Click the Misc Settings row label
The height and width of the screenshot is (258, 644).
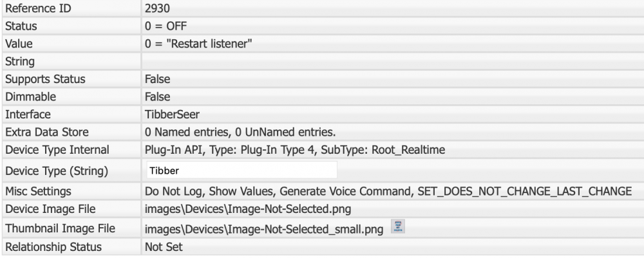coord(36,192)
